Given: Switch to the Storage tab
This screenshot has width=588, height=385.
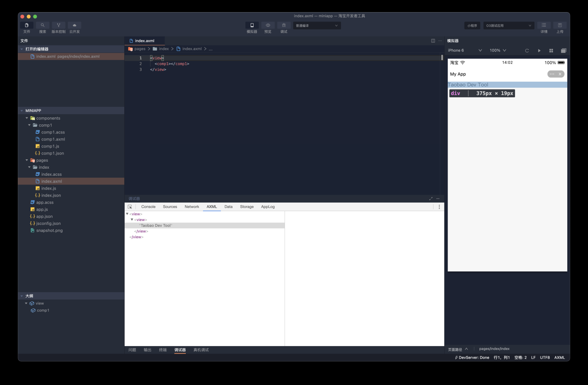Looking at the screenshot, I should [x=247, y=207].
